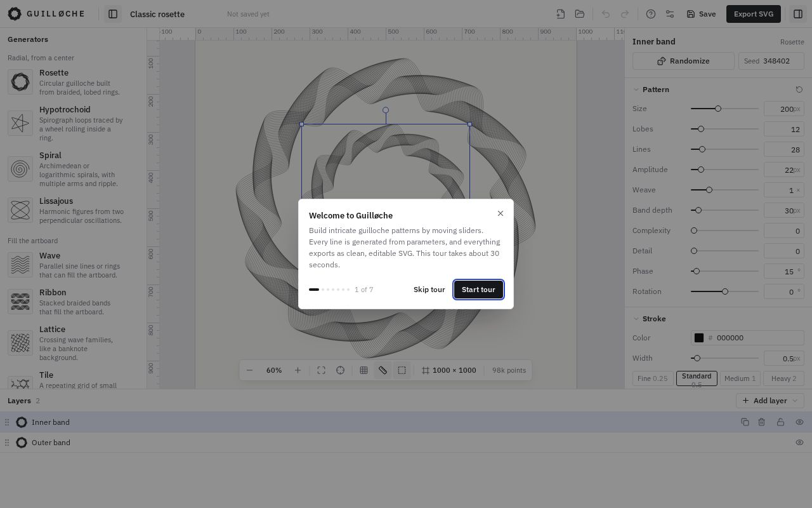Select the Spiral generator icon
The height and width of the screenshot is (508, 812).
pos(20,169)
